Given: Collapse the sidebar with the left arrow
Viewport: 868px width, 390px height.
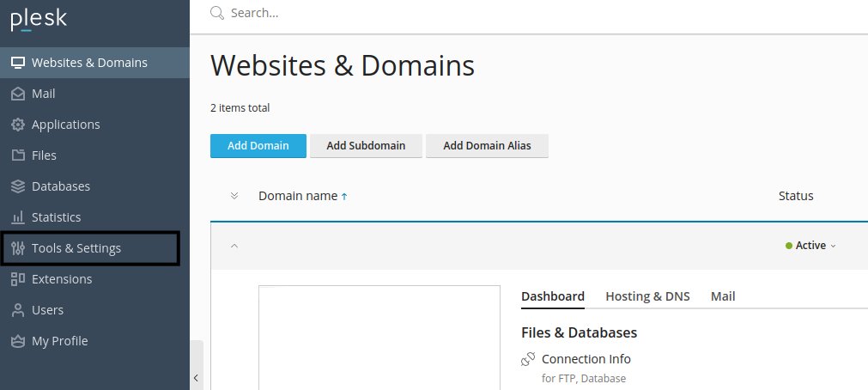Looking at the screenshot, I should tap(196, 378).
